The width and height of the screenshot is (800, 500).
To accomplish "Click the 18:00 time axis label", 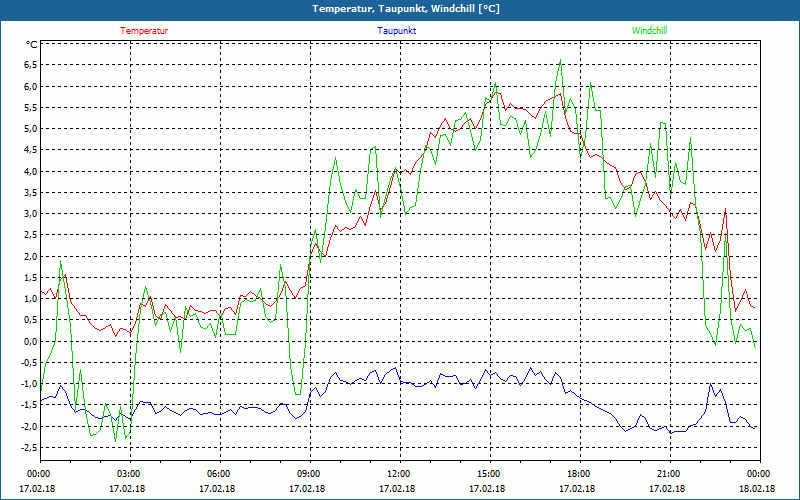I will [578, 473].
